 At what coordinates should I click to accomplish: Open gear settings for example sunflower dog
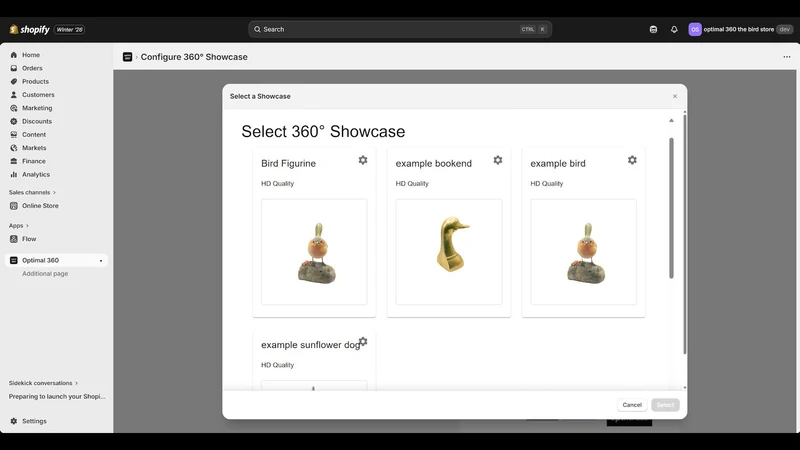(363, 341)
